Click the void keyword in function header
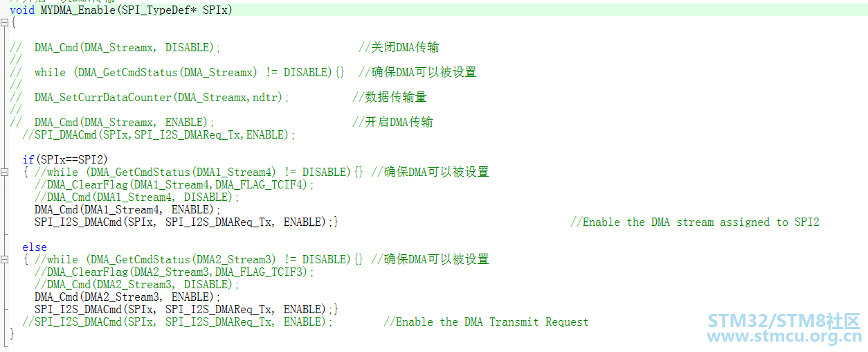Screen dimensions: 868x352 [22, 10]
